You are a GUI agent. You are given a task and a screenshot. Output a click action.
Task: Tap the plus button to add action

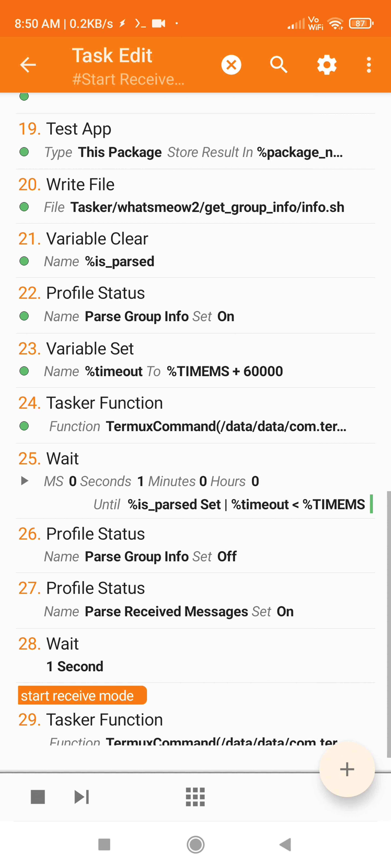pyautogui.click(x=347, y=769)
